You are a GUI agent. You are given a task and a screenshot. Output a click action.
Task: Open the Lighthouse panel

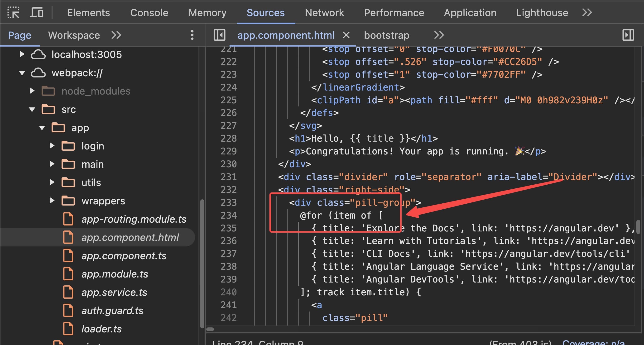pos(542,13)
